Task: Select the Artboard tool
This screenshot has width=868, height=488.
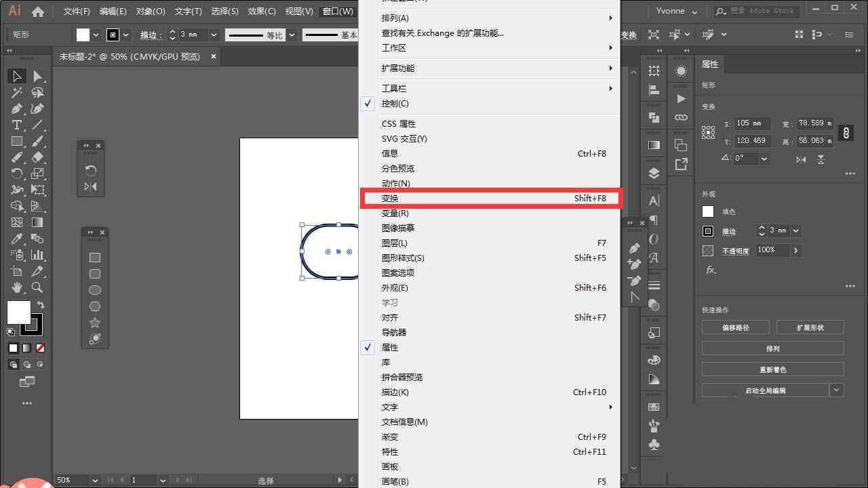Action: [17, 272]
